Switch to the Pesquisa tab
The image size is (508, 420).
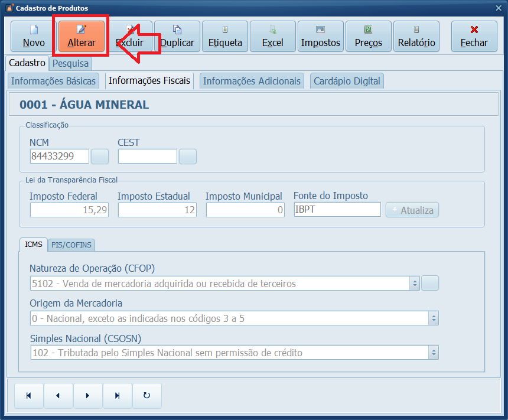pos(70,63)
